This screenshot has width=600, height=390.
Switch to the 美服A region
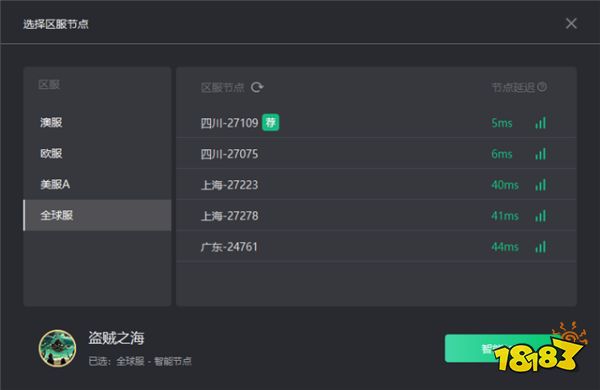coord(97,184)
